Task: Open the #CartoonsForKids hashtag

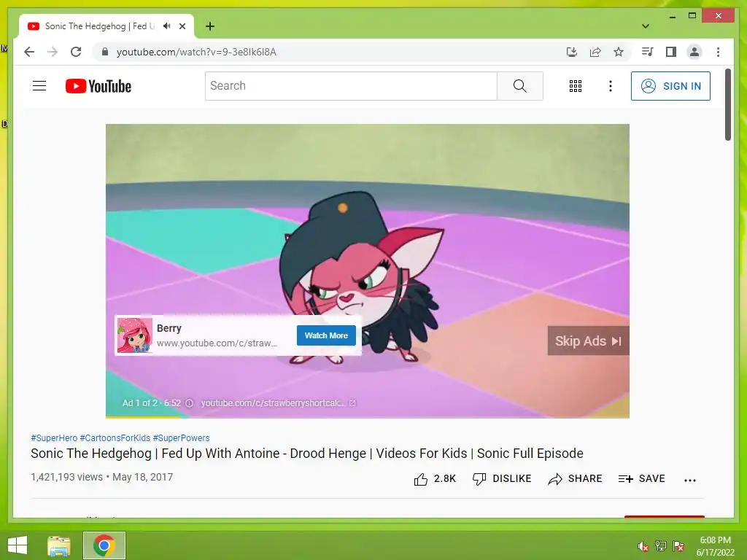Action: tap(115, 438)
